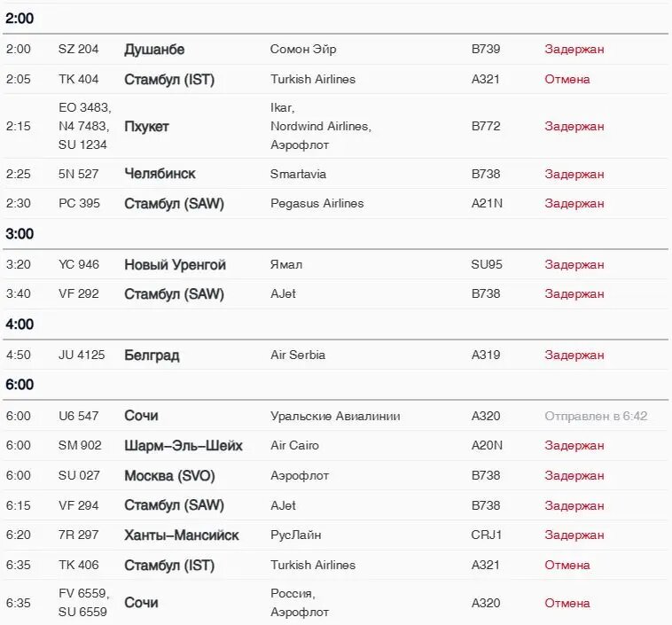Select the Стамбул (IST) flight TK 404
The width and height of the screenshot is (672, 625).
click(x=336, y=79)
